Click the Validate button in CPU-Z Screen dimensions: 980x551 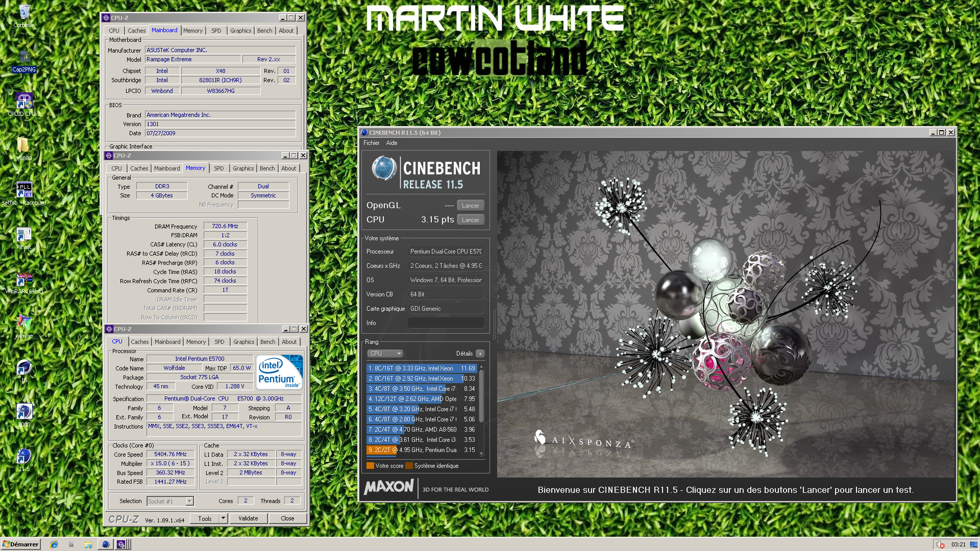pos(248,518)
